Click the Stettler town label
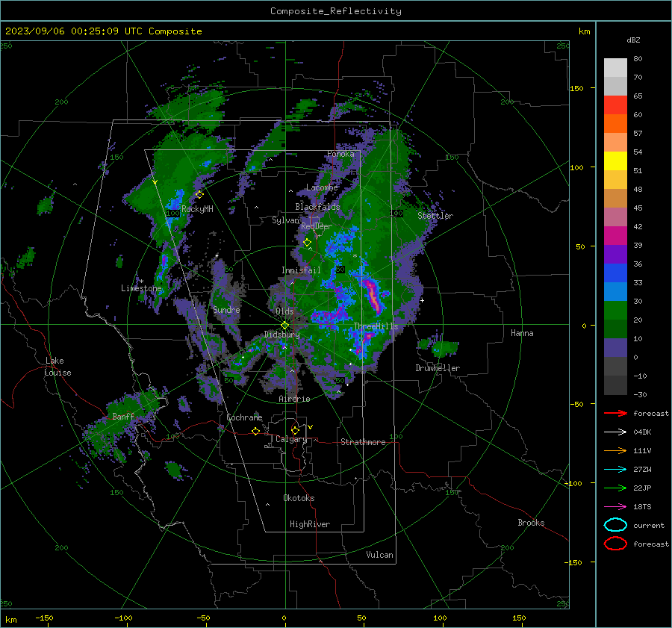This screenshot has width=672, height=628. click(435, 216)
